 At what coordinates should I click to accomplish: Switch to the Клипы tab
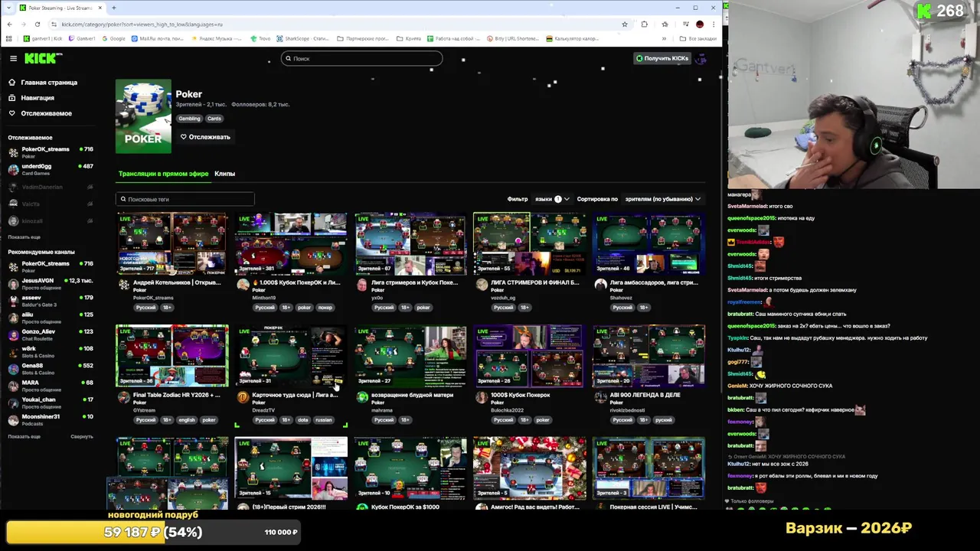(x=224, y=174)
